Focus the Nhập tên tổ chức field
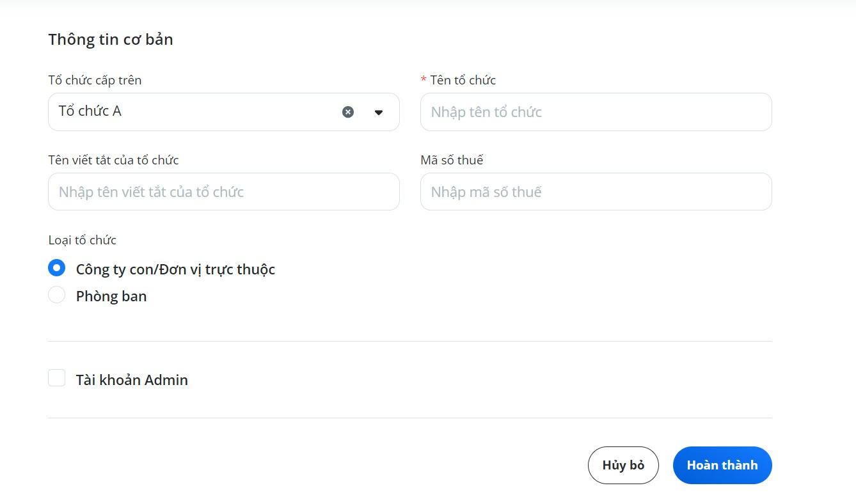The width and height of the screenshot is (856, 504). pos(596,112)
